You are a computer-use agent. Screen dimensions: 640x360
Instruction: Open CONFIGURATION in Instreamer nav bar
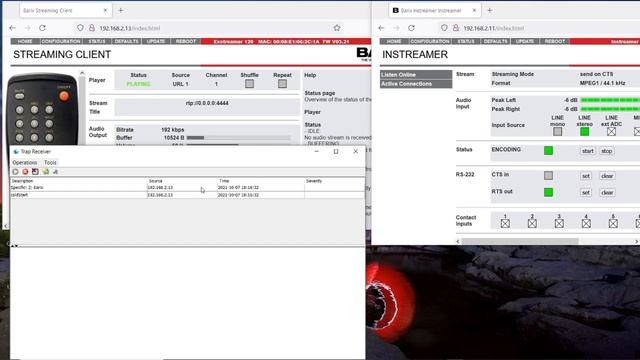coord(430,41)
